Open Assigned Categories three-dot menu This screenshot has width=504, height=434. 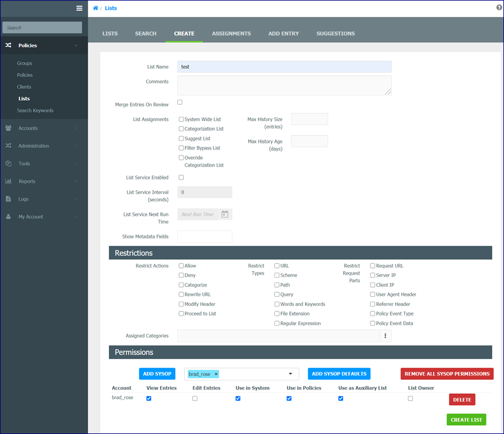(386, 336)
